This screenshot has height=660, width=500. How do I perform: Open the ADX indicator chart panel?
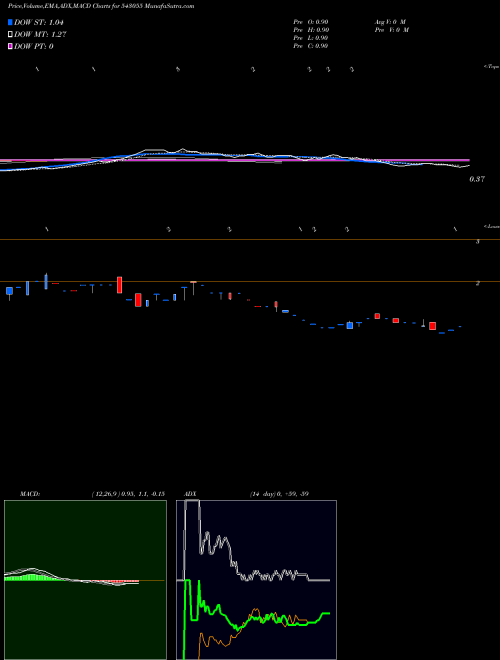click(x=256, y=580)
